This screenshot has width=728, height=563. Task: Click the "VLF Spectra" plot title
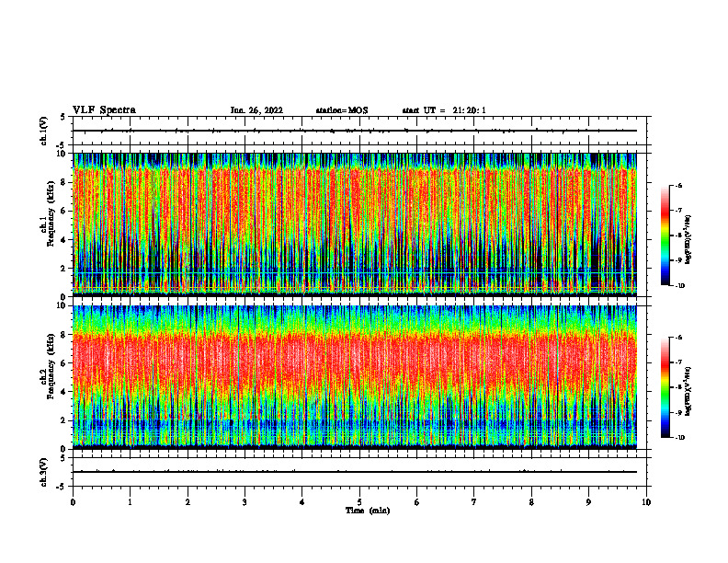tap(104, 110)
